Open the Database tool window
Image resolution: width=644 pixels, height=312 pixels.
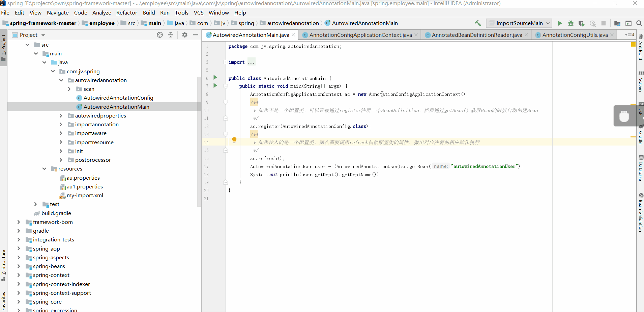pos(640,168)
